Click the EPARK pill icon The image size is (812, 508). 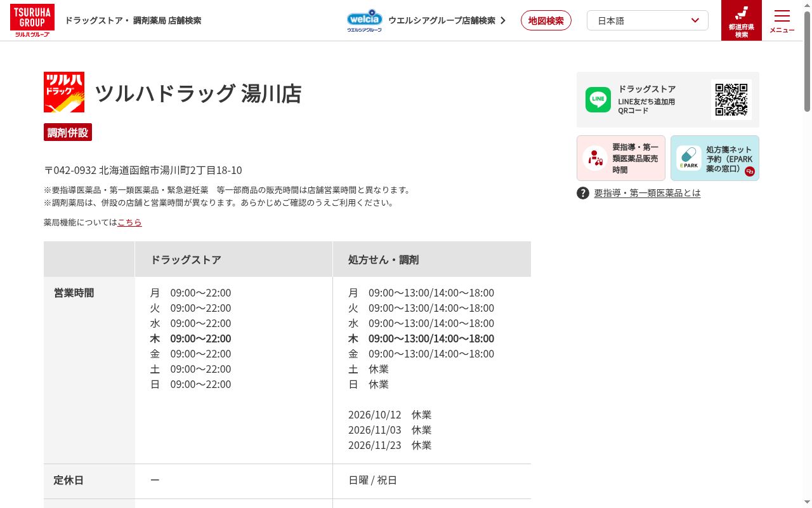pyautogui.click(x=688, y=158)
